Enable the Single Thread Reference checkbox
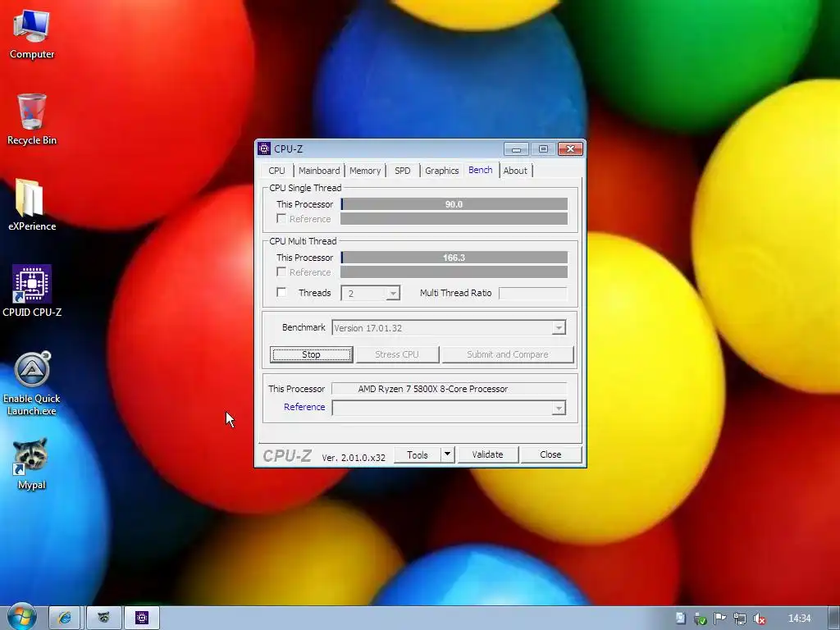Viewport: 840px width, 630px height. tap(281, 218)
